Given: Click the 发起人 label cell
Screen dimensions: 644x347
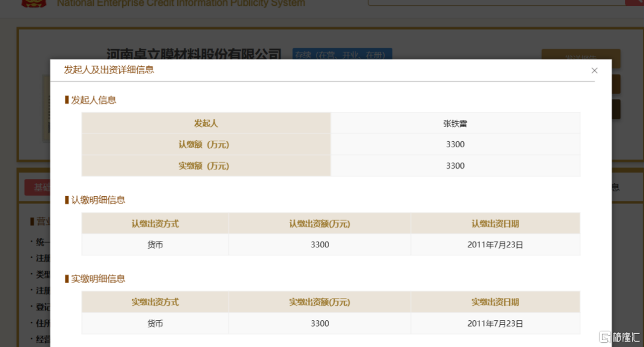Looking at the screenshot, I should (206, 123).
